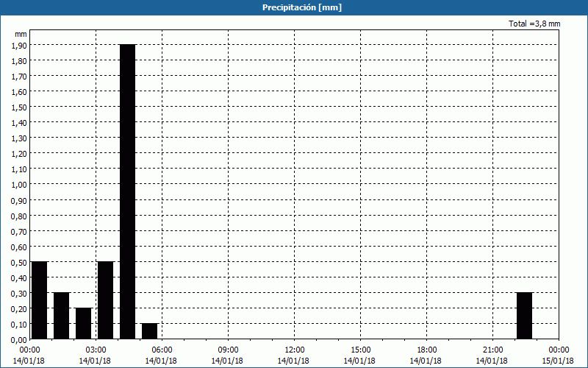Click the 1,10 y-axis label

(x=19, y=169)
